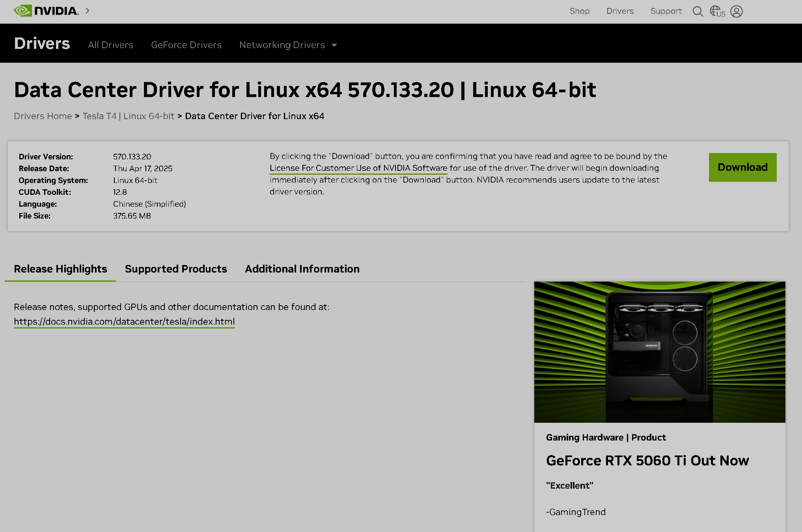Open the user account profile icon

tap(736, 11)
